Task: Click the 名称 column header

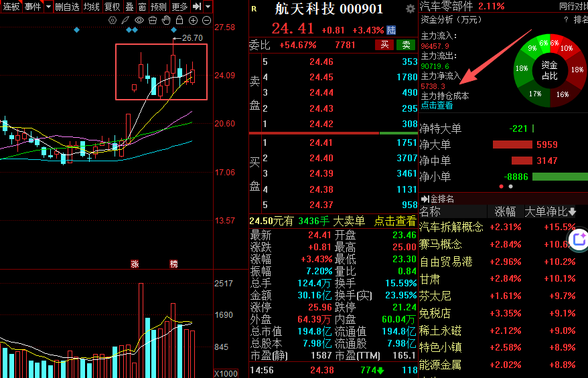Action: (430, 211)
